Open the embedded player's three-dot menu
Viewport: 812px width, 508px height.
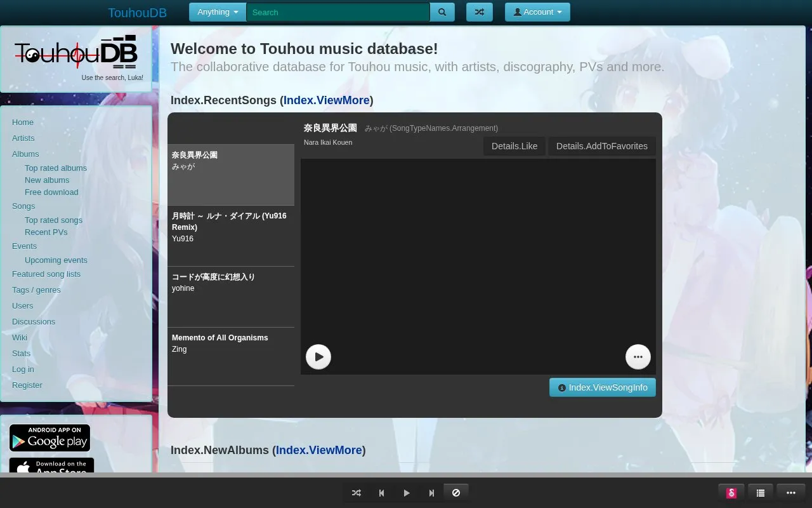click(x=638, y=357)
